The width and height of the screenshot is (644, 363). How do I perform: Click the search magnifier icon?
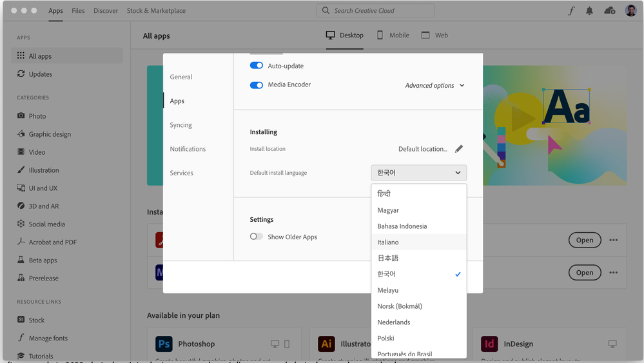[326, 10]
